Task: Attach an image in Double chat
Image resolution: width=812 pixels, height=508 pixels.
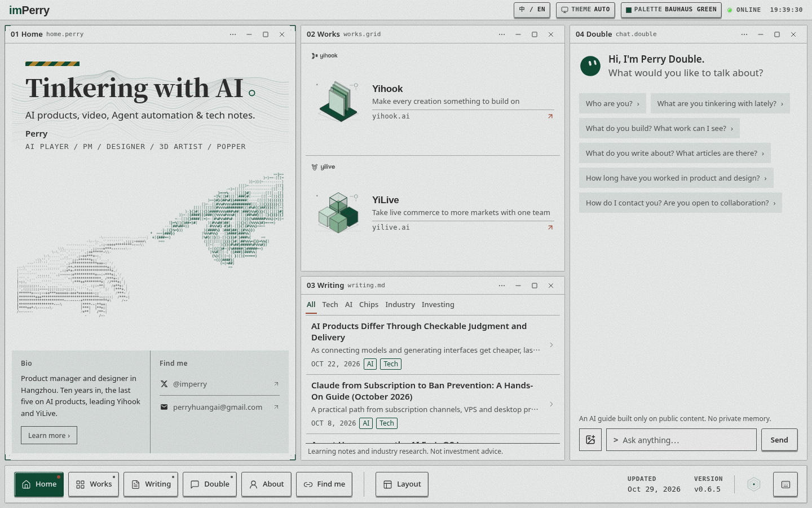Action: pos(590,440)
